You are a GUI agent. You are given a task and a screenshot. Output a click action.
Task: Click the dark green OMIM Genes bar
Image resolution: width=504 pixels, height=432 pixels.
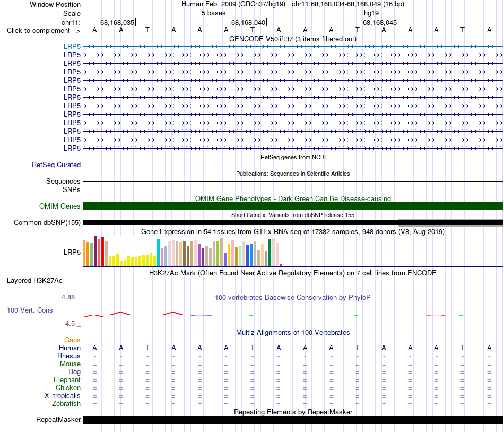(293, 206)
